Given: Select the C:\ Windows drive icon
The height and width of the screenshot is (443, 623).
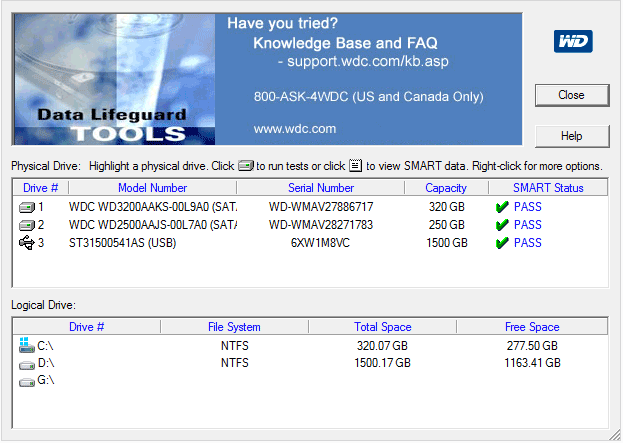Looking at the screenshot, I should click(x=26, y=345).
